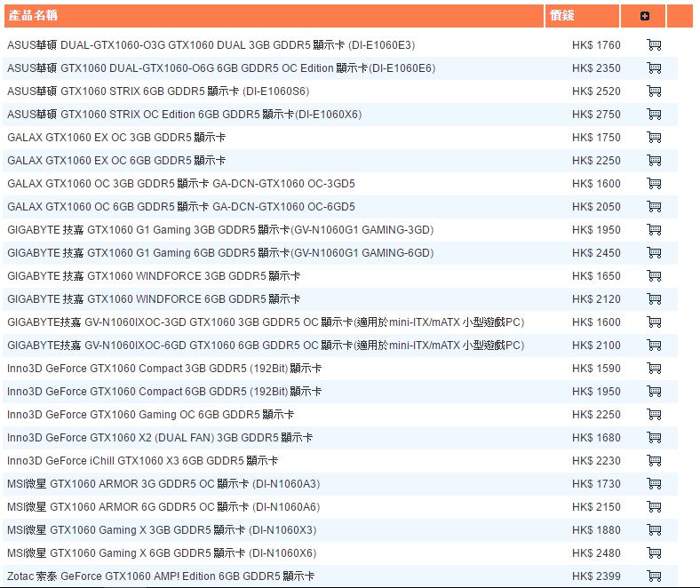Add Inno3D Compact 6GB to cart
700x588 pixels.
654,392
